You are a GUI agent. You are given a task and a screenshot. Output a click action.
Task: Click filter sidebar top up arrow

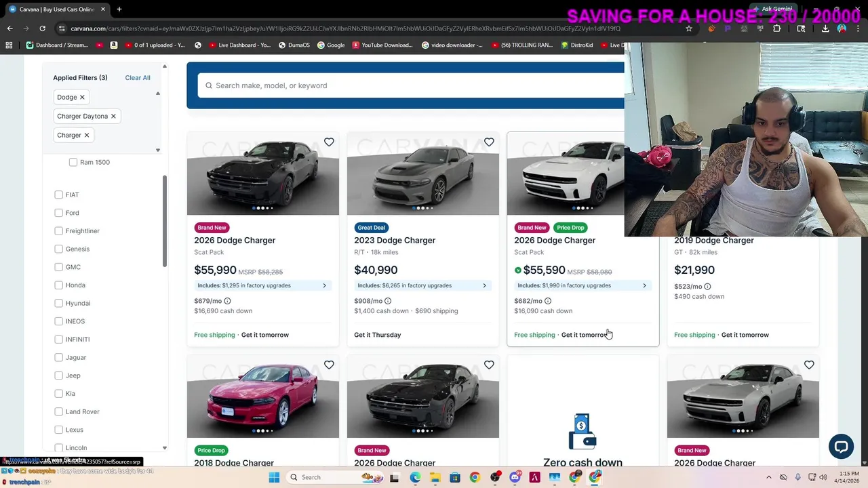coord(164,66)
